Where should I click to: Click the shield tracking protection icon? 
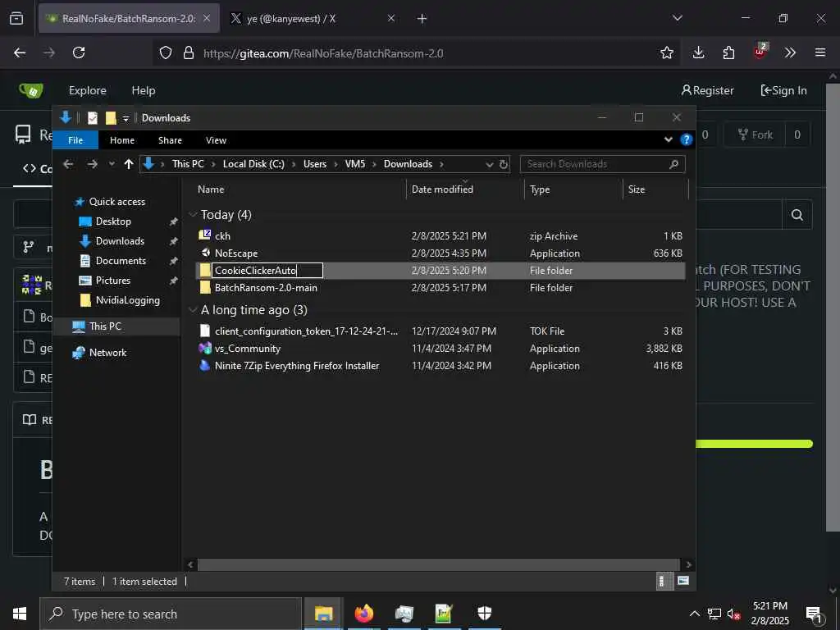coord(166,52)
